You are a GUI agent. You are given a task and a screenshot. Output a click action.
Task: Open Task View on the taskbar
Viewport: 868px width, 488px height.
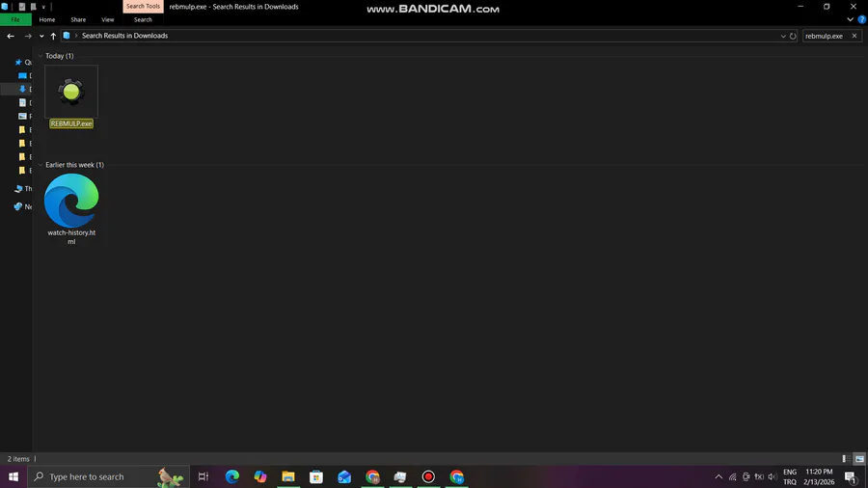[x=203, y=476]
